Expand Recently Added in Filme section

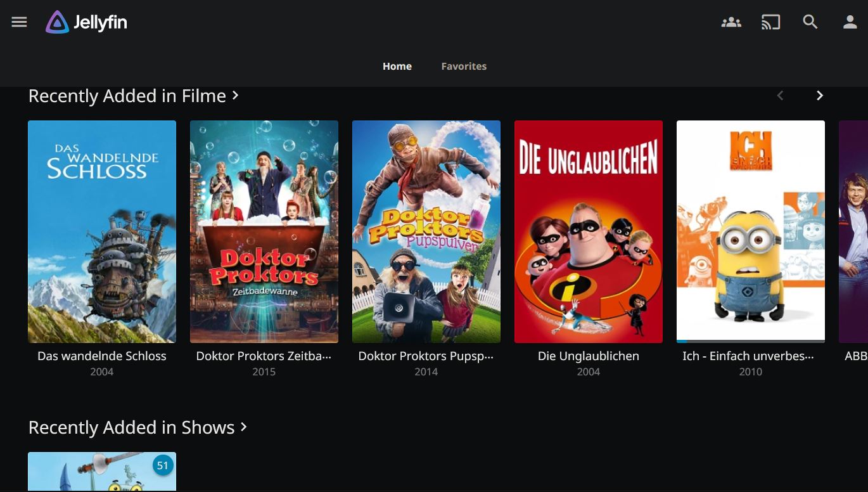coord(134,96)
